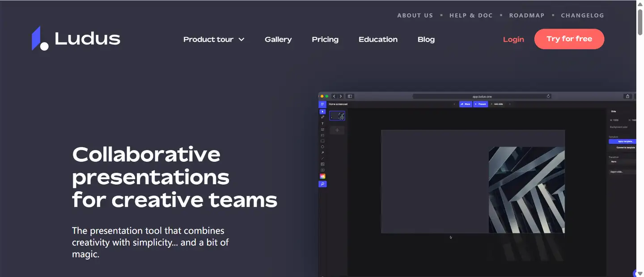
Task: Click the share icon in preview browser
Action: coord(628,96)
